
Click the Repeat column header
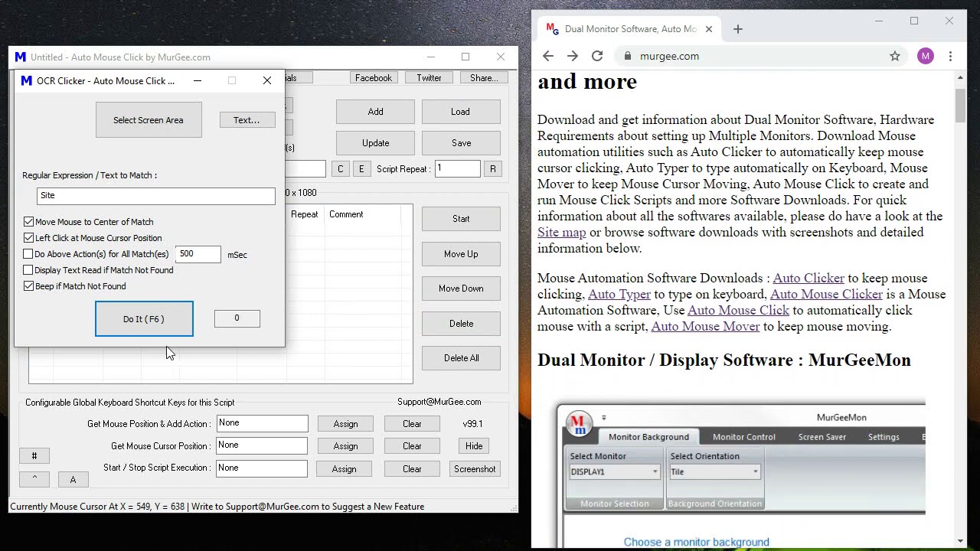point(305,214)
